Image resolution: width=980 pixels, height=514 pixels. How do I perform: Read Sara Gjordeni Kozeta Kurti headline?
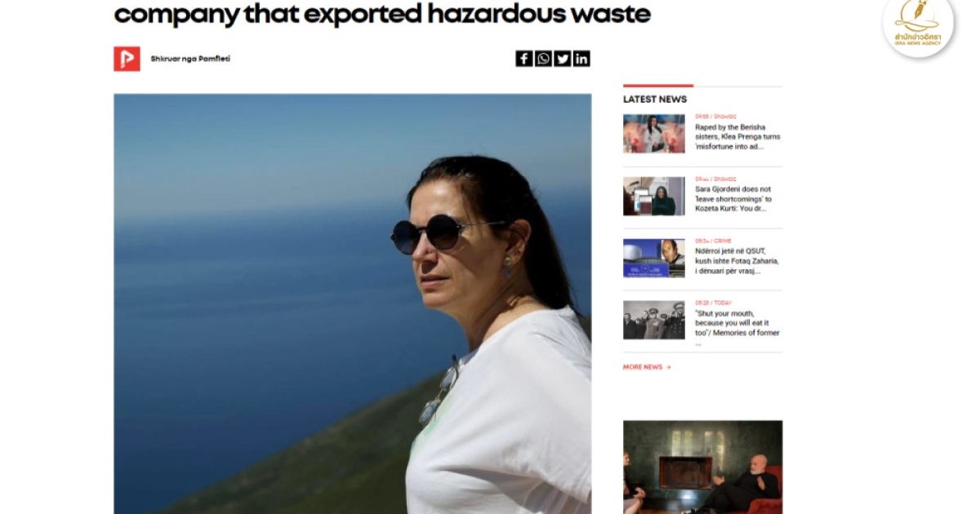[x=735, y=199]
